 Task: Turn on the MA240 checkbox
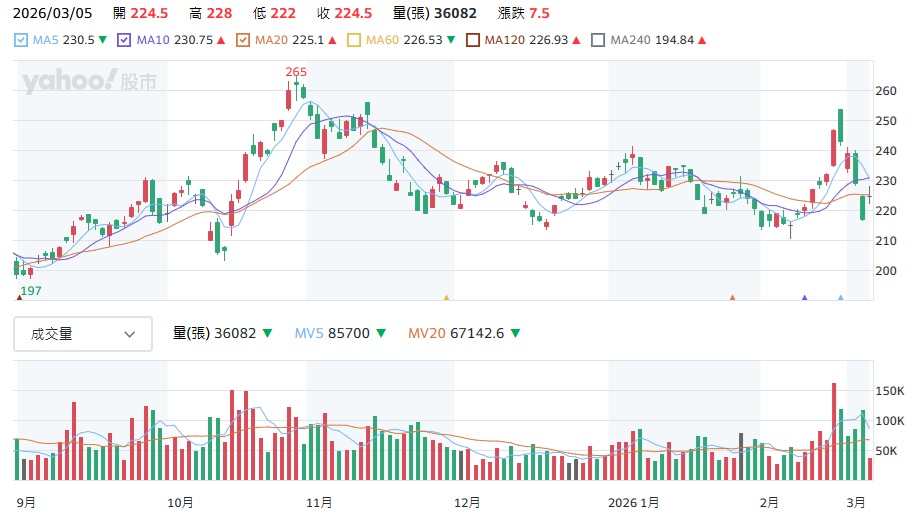[598, 40]
